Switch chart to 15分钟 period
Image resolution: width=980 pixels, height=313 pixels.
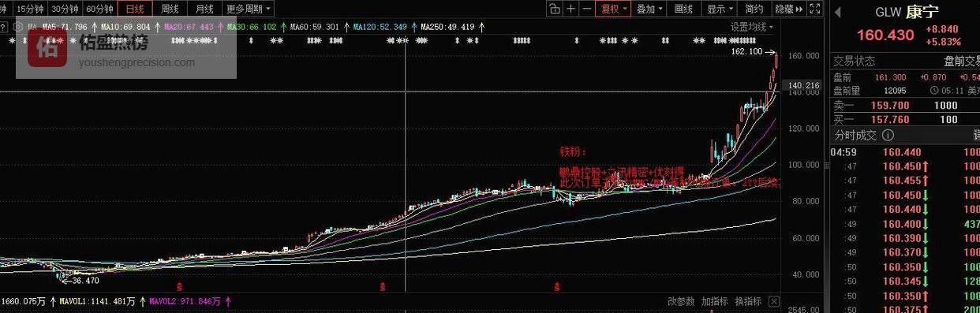click(x=30, y=9)
